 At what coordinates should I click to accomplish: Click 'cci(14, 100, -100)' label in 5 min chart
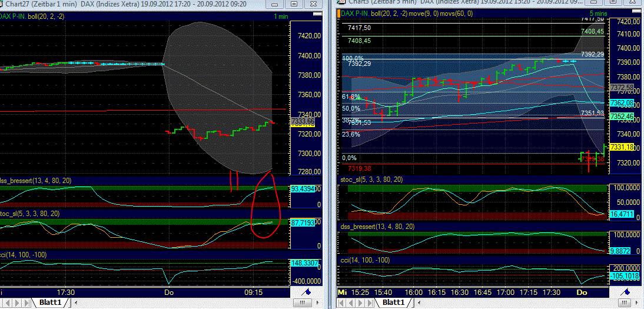tap(365, 260)
